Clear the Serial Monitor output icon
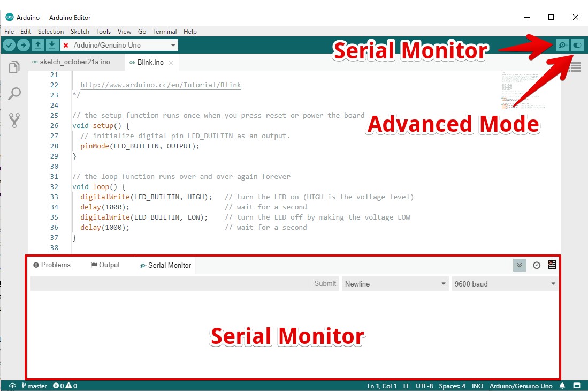Screen dimensions: 588x391 [x=552, y=265]
